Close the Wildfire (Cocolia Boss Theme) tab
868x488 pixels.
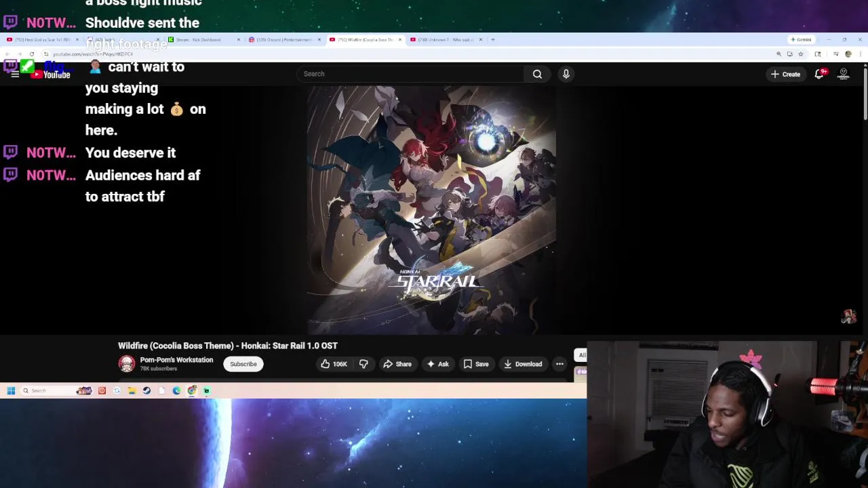[x=400, y=39]
